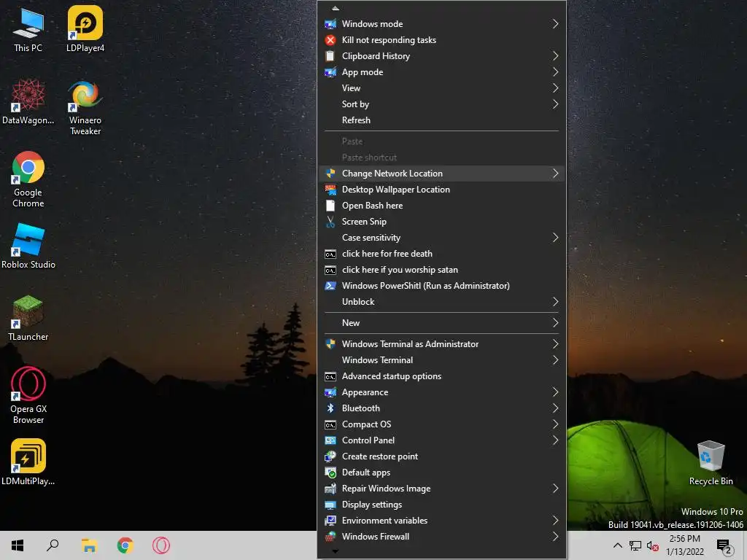Select the Recycle Bin icon
The height and width of the screenshot is (560, 747).
(x=711, y=463)
